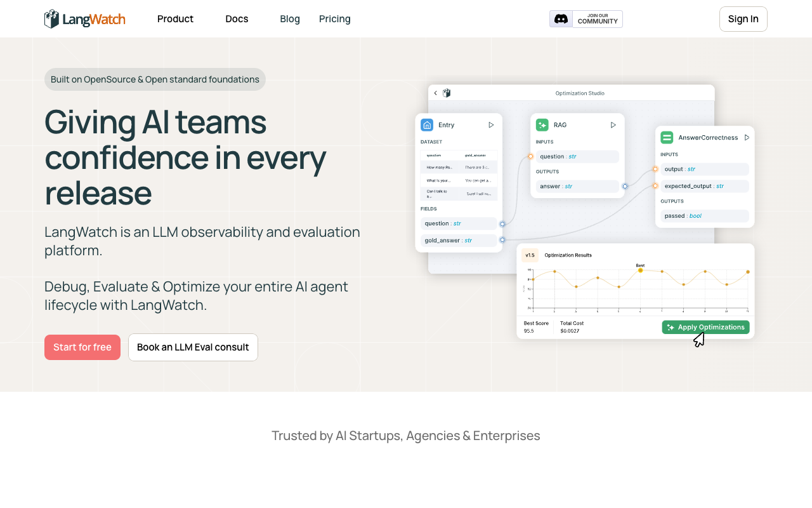
Task: Click the Optimization Results heading
Action: tap(568, 255)
